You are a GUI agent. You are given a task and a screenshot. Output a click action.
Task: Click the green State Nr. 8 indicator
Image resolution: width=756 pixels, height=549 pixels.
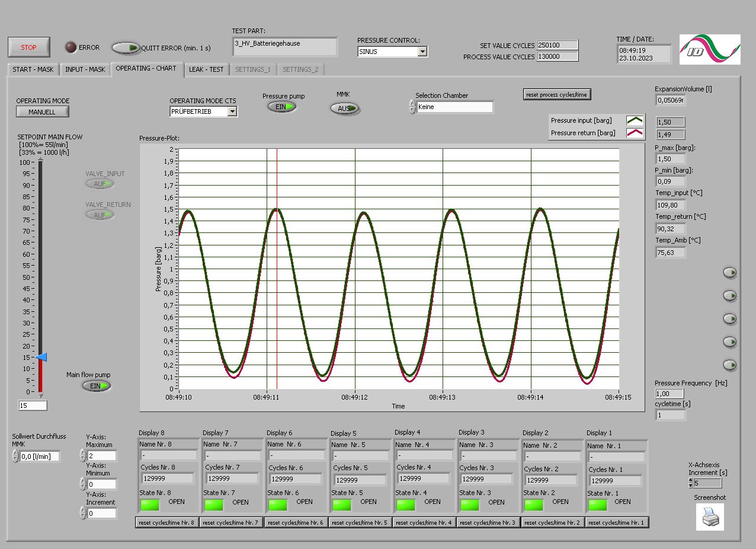point(150,505)
